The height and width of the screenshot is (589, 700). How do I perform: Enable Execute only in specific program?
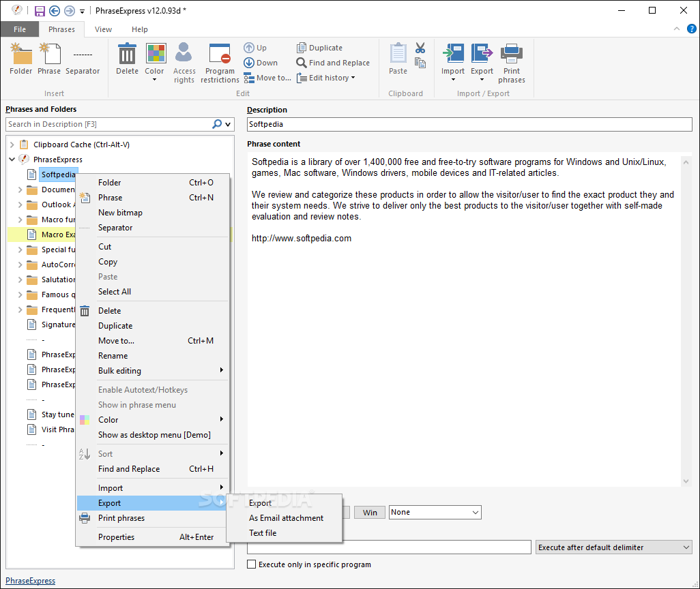[252, 564]
